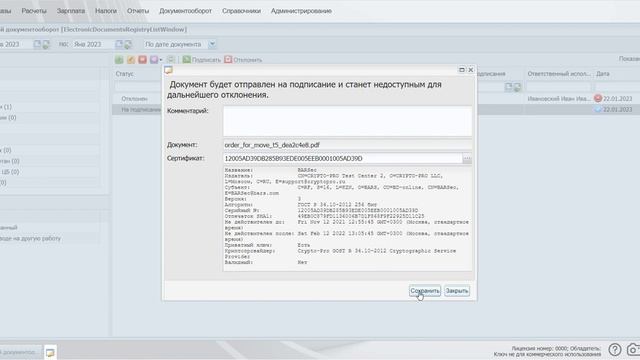The height and width of the screenshot is (360, 640).
Task: Open the certificate picker ellipsis button
Action: [467, 159]
